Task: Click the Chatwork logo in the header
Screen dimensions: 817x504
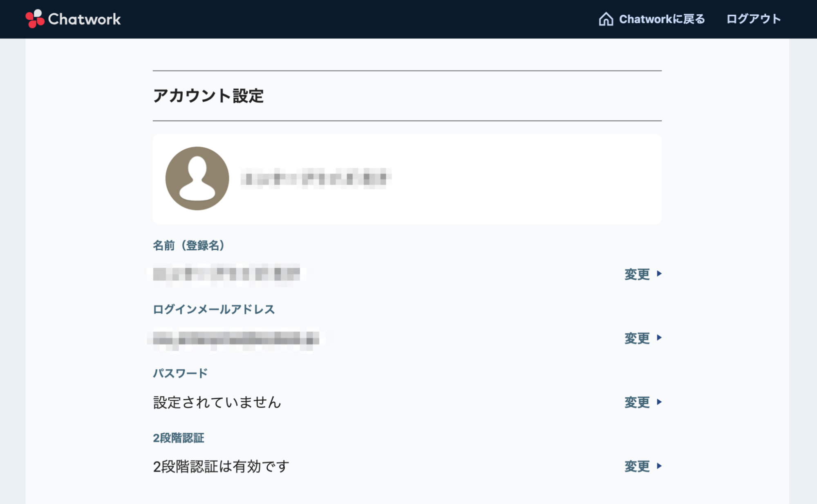Action: point(74,19)
